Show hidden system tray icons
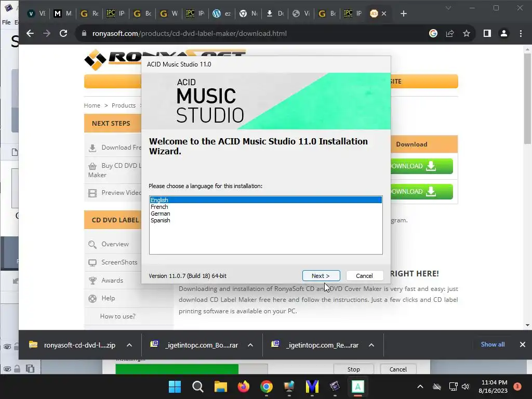The image size is (532, 399). pyautogui.click(x=420, y=387)
